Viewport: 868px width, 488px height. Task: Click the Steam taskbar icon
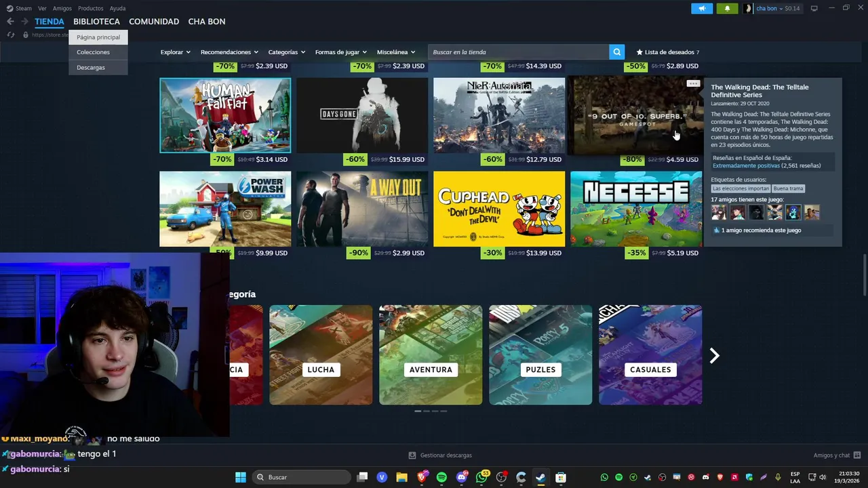click(x=540, y=477)
